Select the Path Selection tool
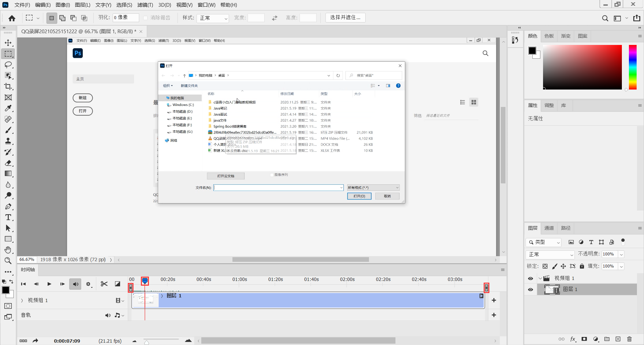This screenshot has height=345, width=644. pos(8,228)
